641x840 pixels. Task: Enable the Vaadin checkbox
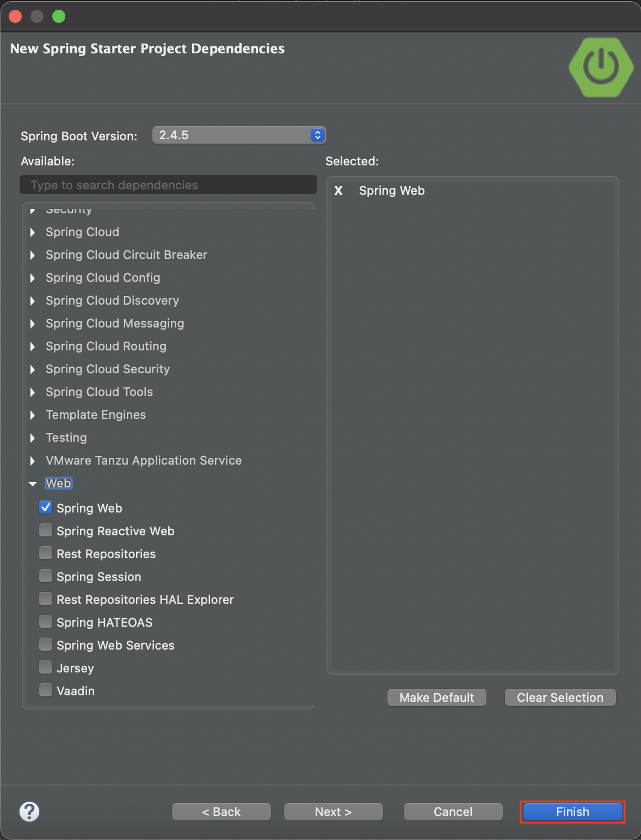click(46, 690)
